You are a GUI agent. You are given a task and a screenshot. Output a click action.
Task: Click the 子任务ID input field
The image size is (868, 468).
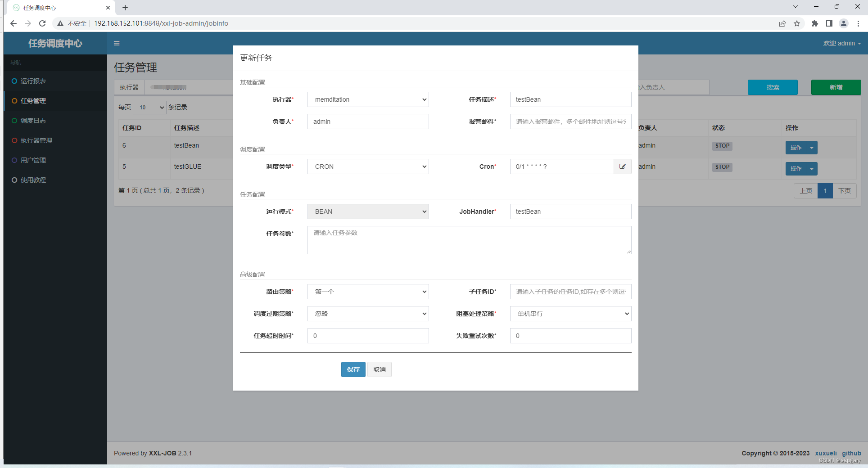(x=571, y=292)
